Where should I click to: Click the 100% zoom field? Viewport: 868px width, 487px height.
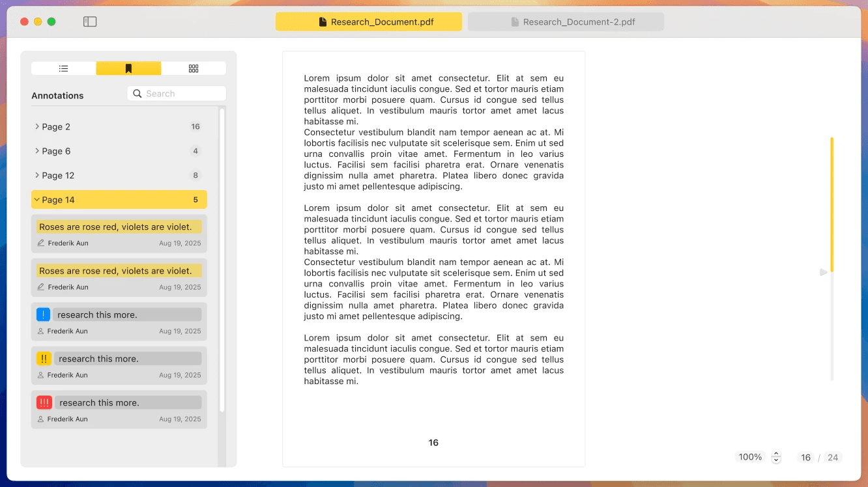pos(750,457)
